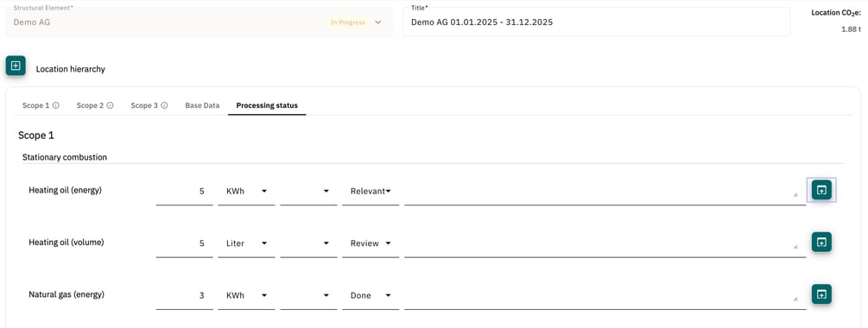This screenshot has width=868, height=328.
Task: Open the Relevant status dropdown
Action: pyautogui.click(x=371, y=192)
